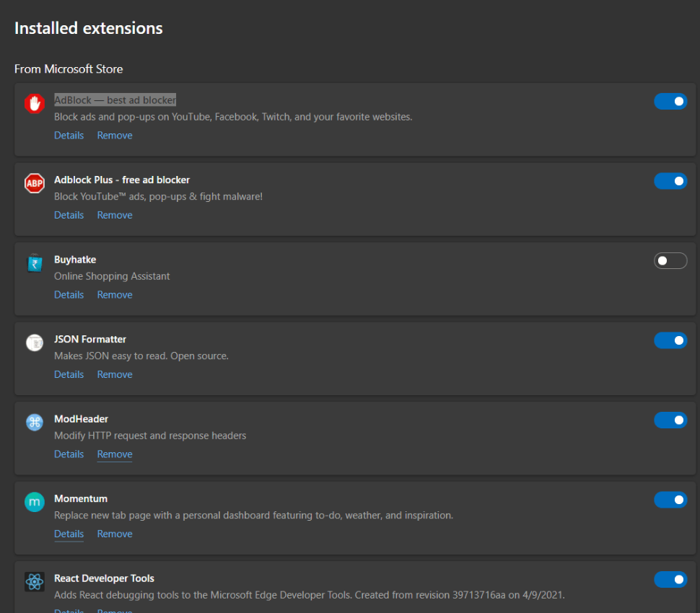The image size is (700, 613).
Task: Open Details for Buyhatke
Action: pos(69,295)
